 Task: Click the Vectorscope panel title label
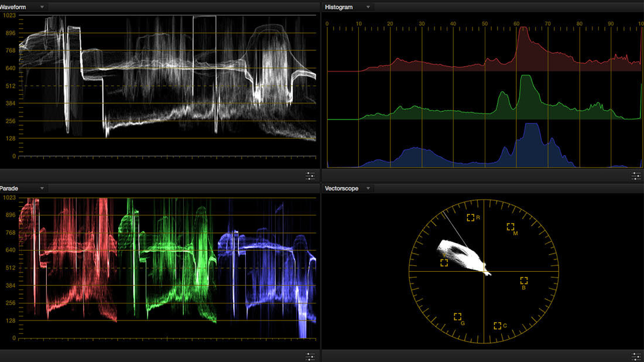coord(341,189)
